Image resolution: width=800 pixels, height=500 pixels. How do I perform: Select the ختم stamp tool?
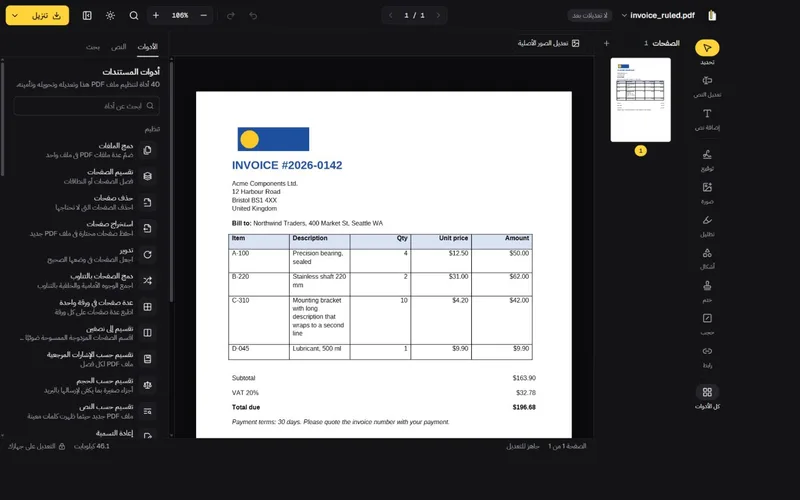click(707, 285)
